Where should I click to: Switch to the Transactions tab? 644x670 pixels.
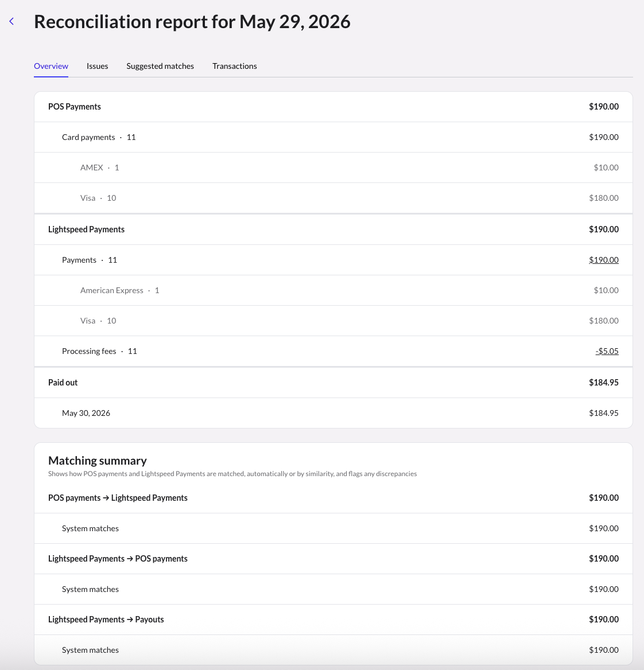click(234, 66)
